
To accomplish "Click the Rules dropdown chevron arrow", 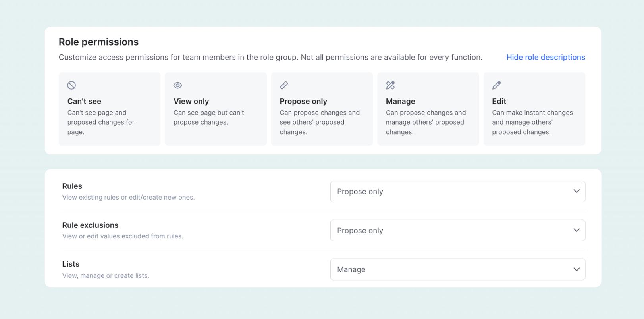I will click(x=576, y=191).
